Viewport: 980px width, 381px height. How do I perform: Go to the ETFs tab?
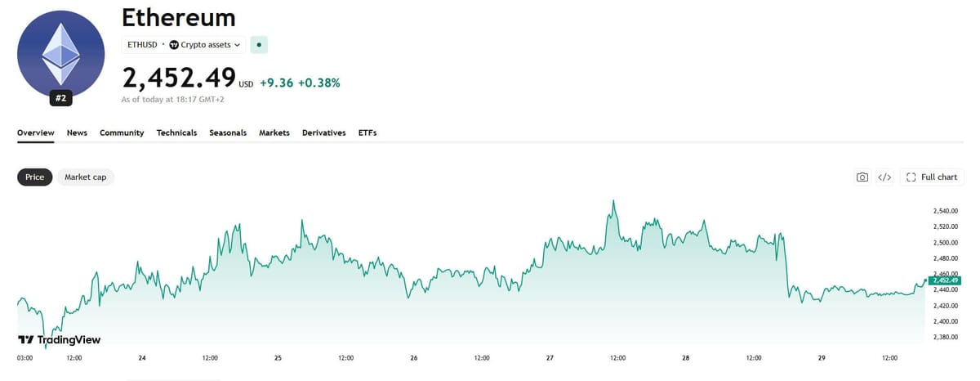coord(367,132)
